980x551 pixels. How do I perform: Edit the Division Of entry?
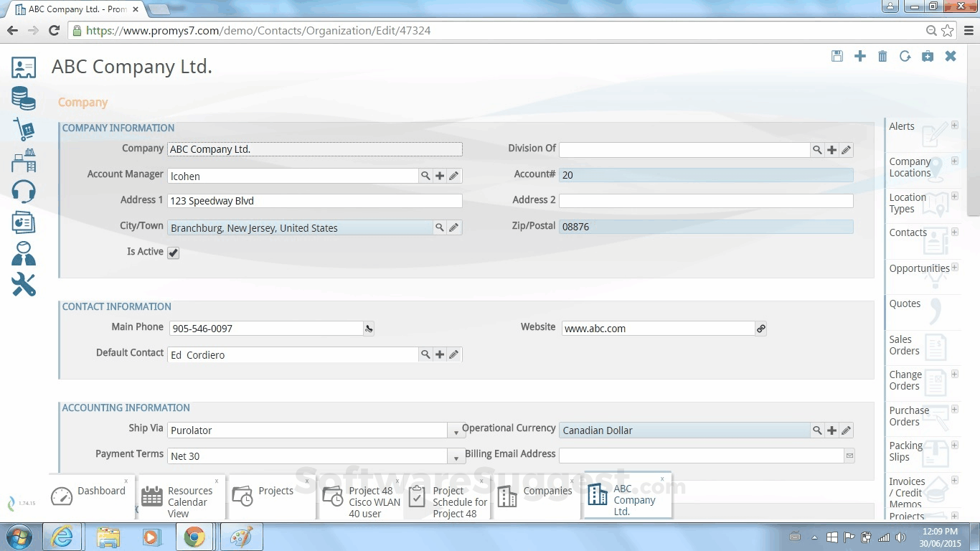(847, 150)
